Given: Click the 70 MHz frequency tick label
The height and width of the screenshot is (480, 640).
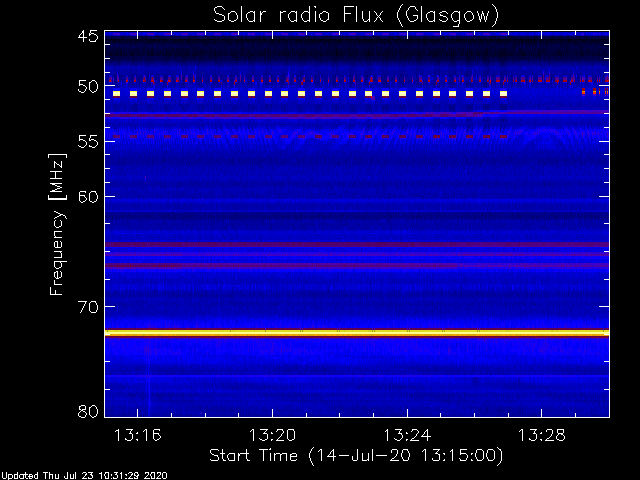Looking at the screenshot, I should (87, 306).
